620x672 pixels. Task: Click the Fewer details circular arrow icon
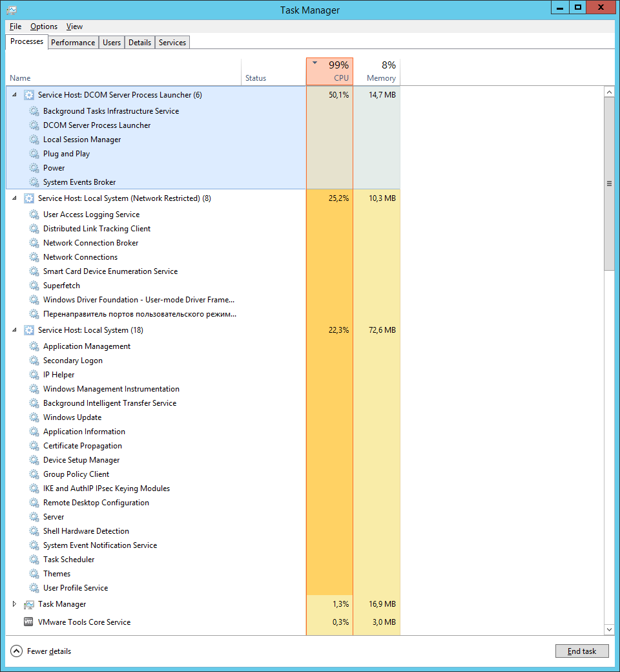16,651
